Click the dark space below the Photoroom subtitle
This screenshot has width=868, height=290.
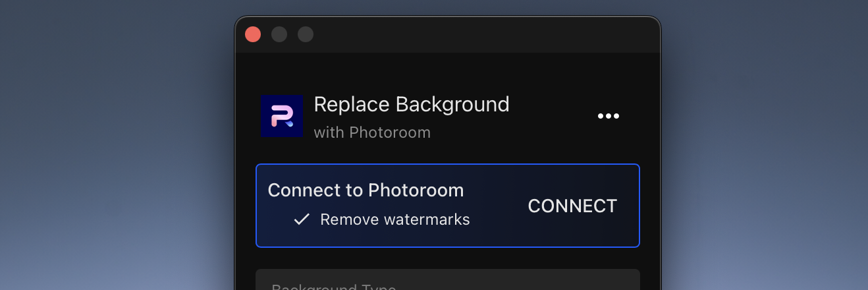pos(448,153)
